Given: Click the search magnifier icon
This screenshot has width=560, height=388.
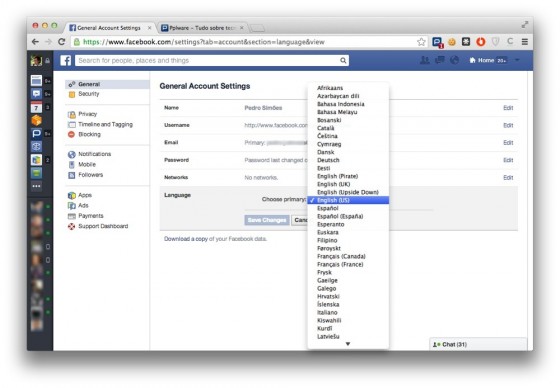Looking at the screenshot, I should 343,60.
